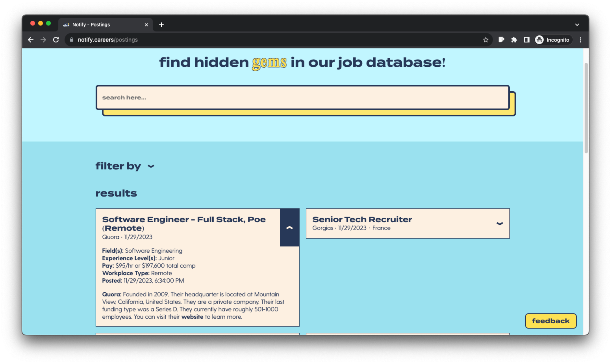Click the browser forward arrow
The height and width of the screenshot is (364, 611).
pos(43,40)
